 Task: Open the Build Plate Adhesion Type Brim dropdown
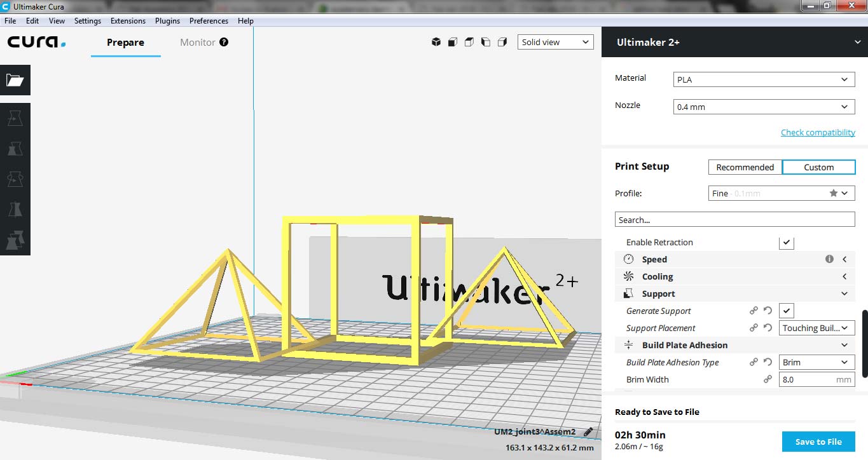pos(817,362)
